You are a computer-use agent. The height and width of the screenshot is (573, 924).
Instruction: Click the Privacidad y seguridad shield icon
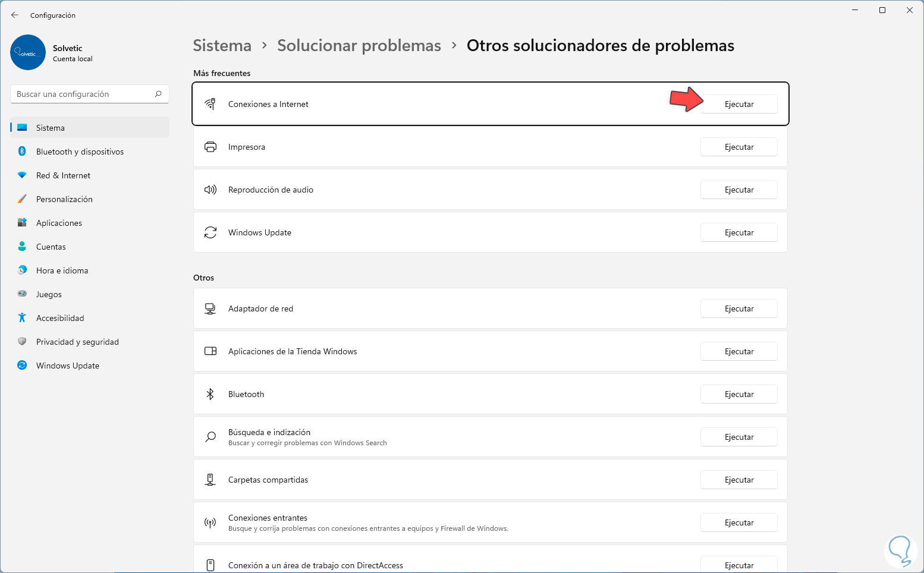click(22, 342)
